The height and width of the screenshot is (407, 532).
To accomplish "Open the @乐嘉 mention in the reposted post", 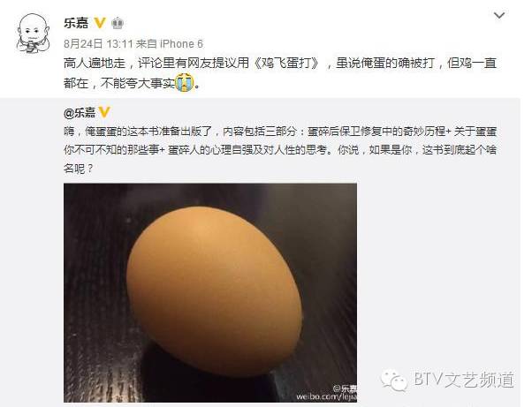I will [x=80, y=112].
